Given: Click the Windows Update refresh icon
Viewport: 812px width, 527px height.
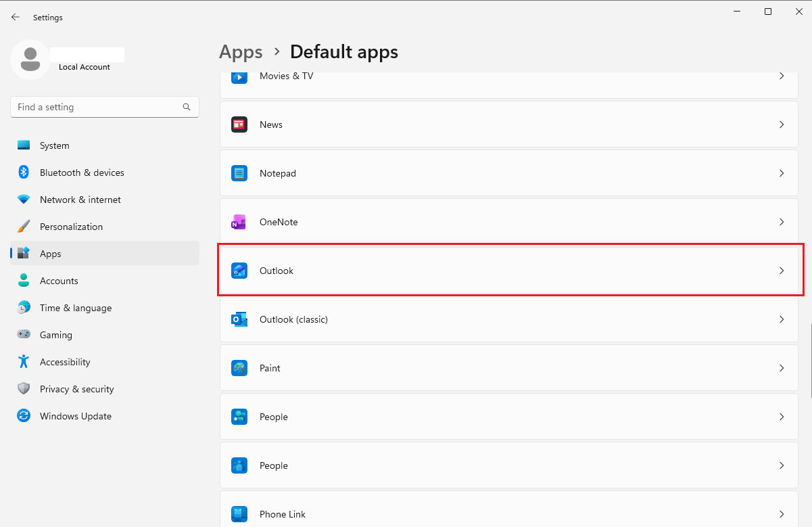Looking at the screenshot, I should (x=24, y=416).
